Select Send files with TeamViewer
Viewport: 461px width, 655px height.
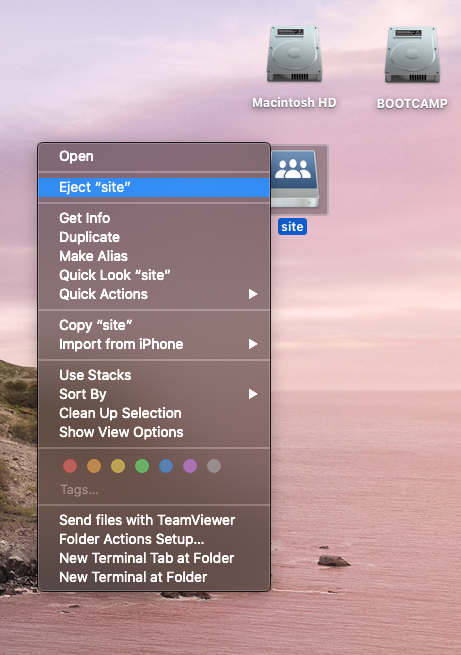pos(154,520)
